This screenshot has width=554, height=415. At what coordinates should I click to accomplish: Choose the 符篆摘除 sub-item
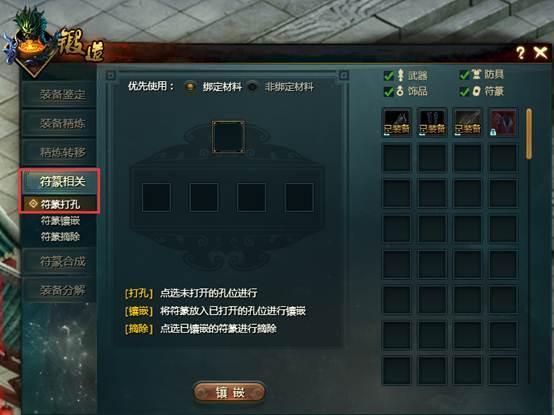coord(60,236)
